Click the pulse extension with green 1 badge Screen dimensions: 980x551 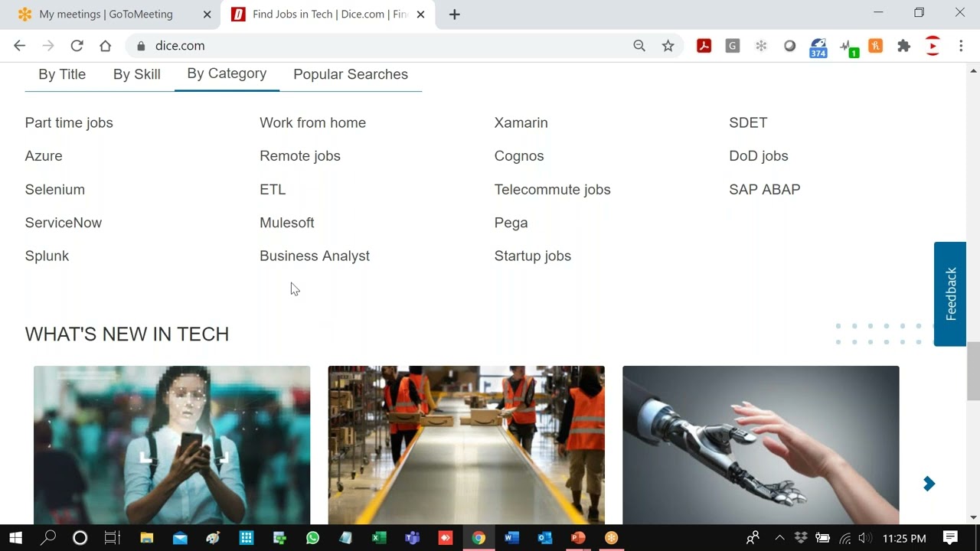848,47
